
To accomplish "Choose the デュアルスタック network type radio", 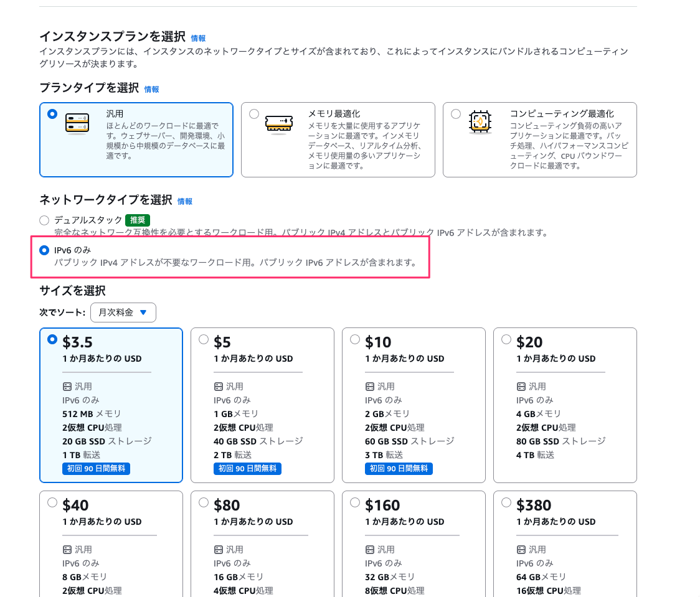I will pos(44,220).
